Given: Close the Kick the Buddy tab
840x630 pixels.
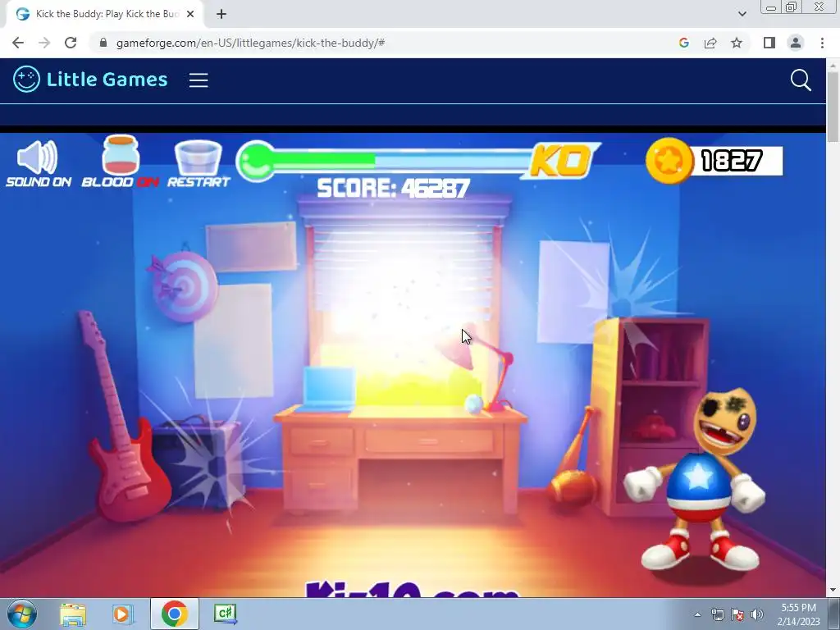Looking at the screenshot, I should (x=189, y=14).
